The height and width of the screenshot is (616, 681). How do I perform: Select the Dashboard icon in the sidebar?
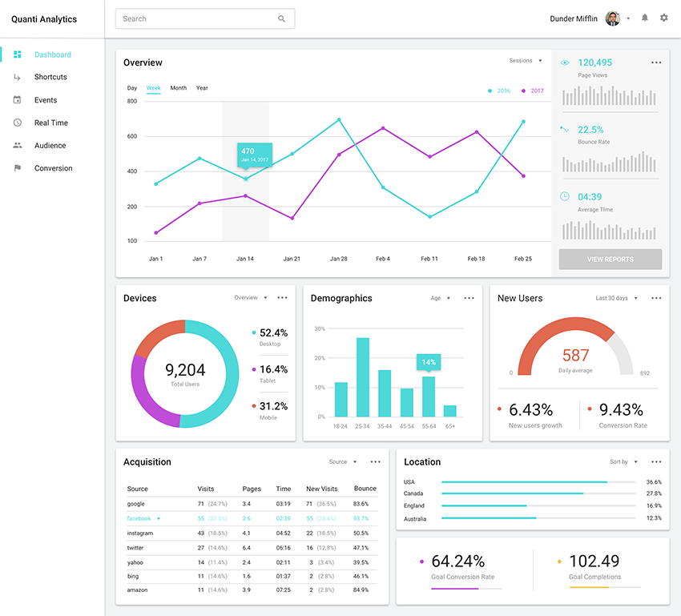point(17,54)
